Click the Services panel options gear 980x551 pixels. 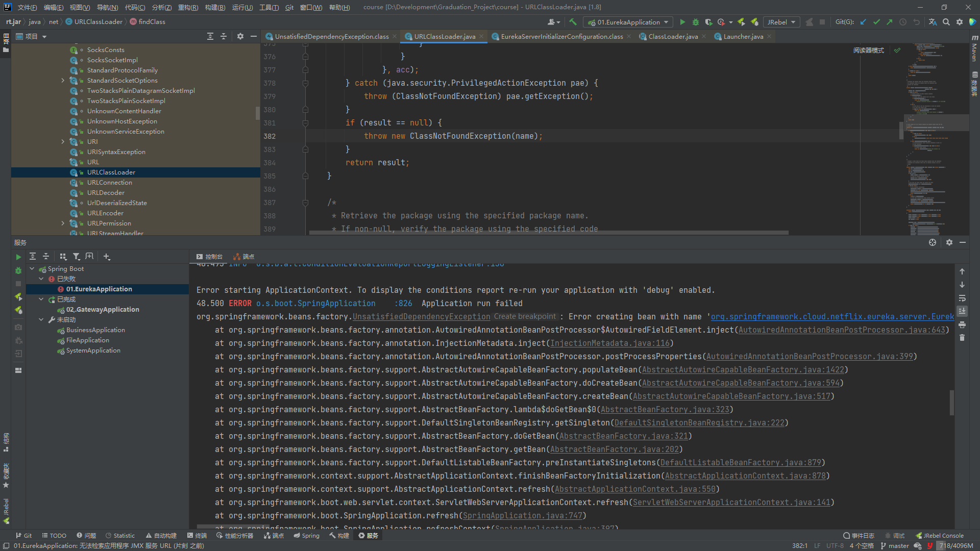point(949,242)
